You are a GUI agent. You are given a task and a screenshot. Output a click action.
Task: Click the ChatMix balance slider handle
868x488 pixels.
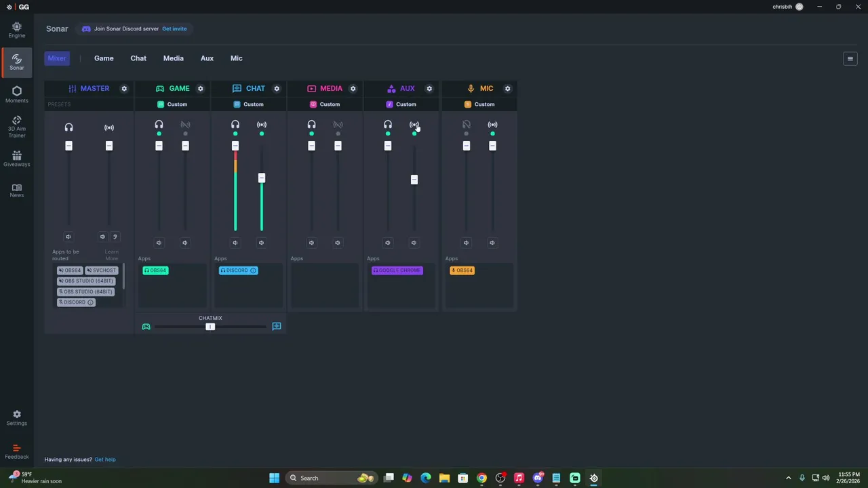(x=210, y=327)
